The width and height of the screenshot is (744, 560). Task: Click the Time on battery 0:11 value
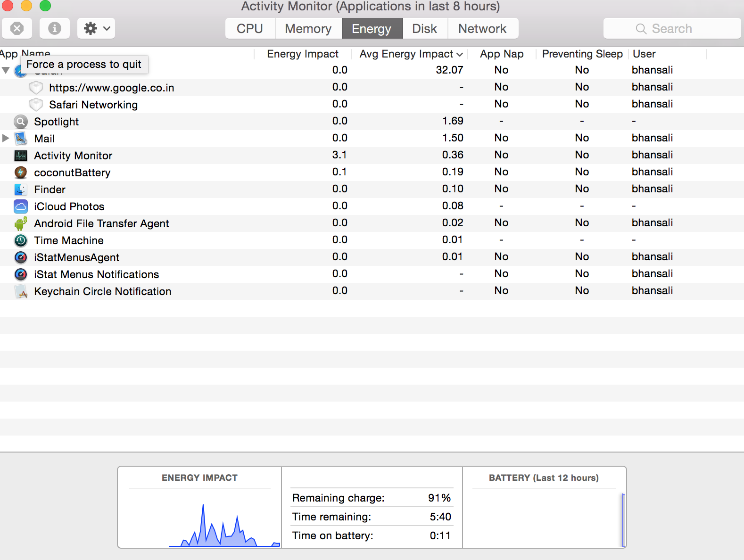(440, 535)
